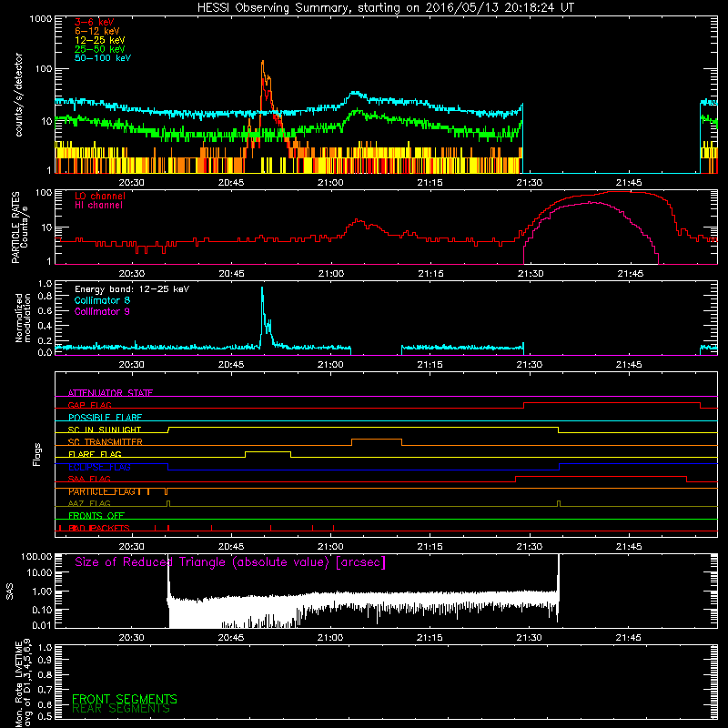Screen dimensions: 728x728
Task: Select the 6-12 keV legend label
Action: click(x=97, y=31)
